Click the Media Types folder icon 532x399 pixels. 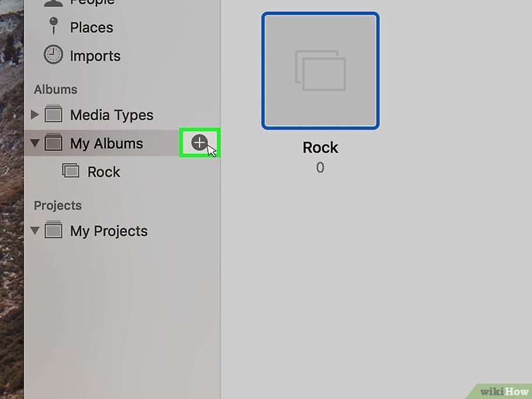(x=53, y=115)
